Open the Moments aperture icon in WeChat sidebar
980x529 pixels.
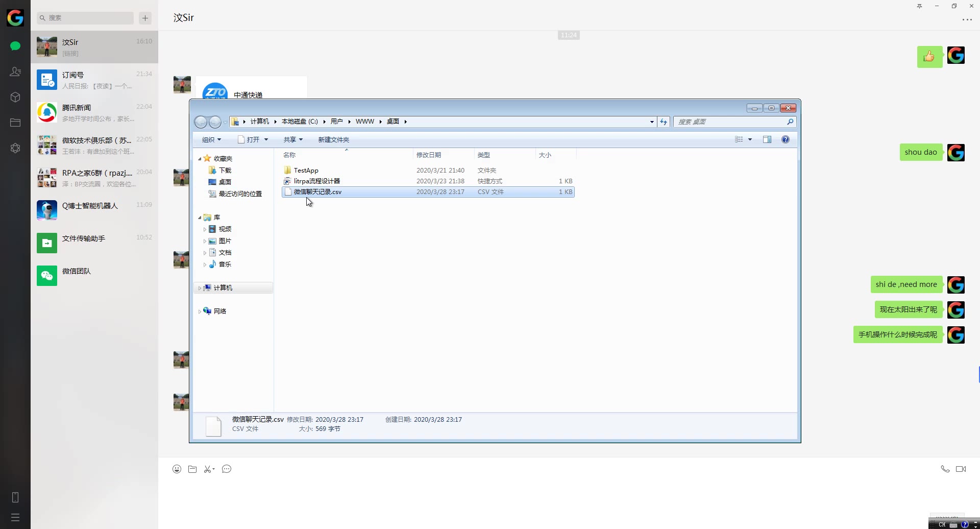[15, 148]
